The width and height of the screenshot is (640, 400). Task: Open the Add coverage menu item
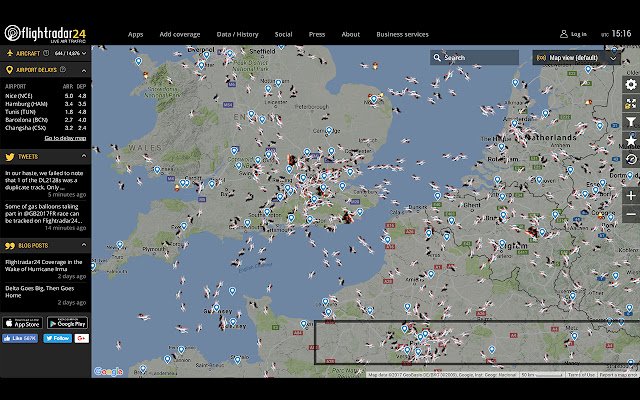click(x=180, y=34)
